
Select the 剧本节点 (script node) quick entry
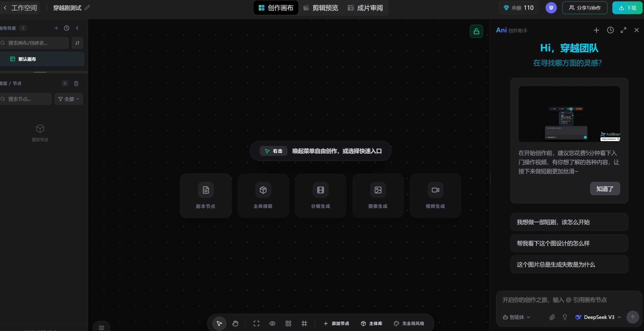tap(206, 196)
